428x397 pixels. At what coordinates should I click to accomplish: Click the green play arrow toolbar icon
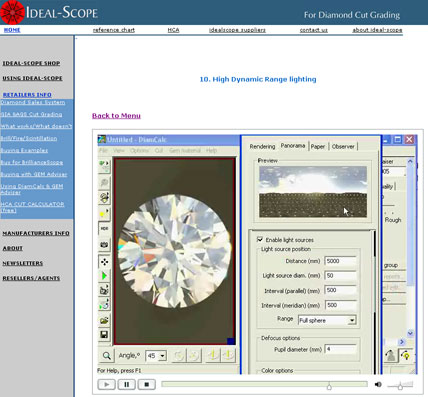[x=104, y=276]
